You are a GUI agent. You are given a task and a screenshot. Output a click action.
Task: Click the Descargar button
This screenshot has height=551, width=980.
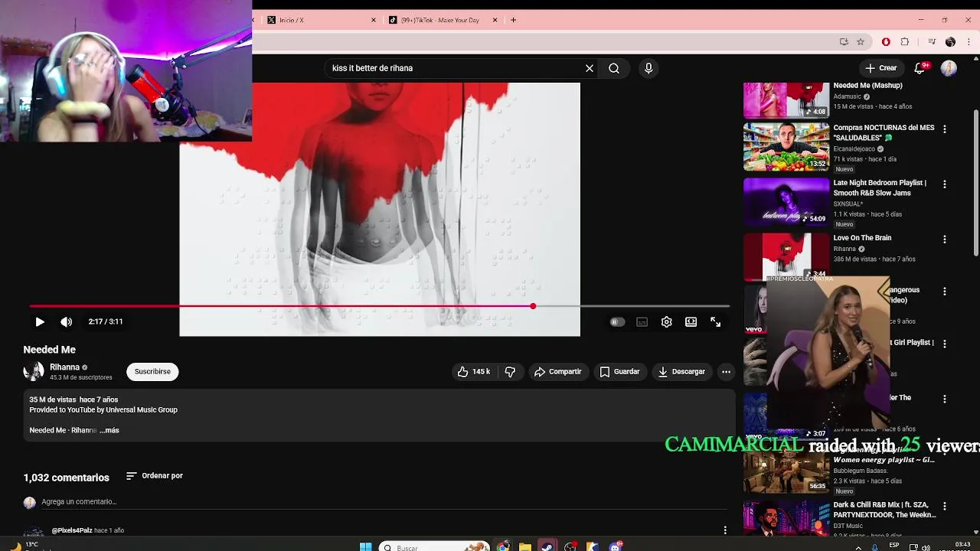(681, 372)
